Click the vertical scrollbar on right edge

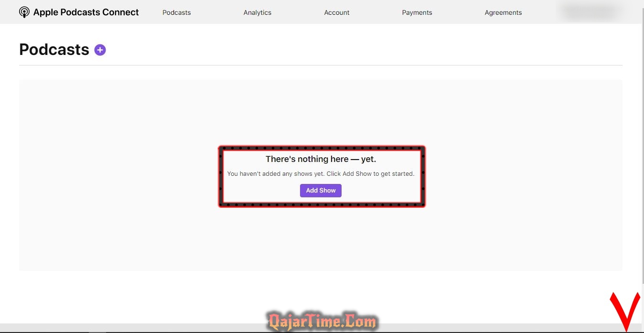[642, 143]
